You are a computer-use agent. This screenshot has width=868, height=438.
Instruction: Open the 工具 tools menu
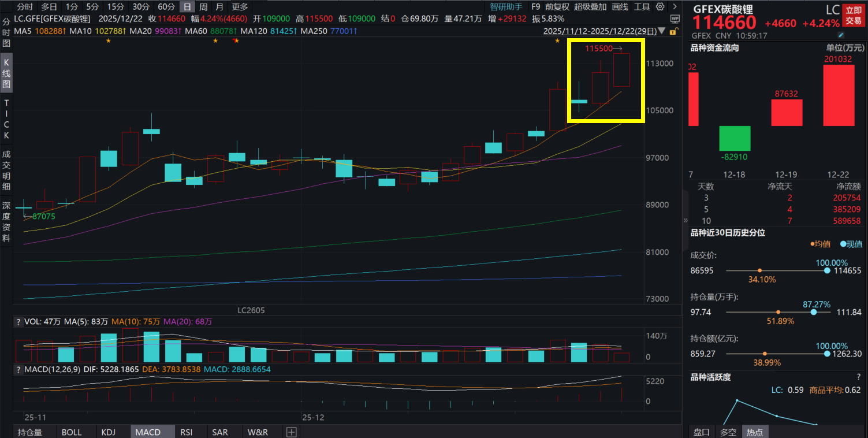(x=642, y=7)
